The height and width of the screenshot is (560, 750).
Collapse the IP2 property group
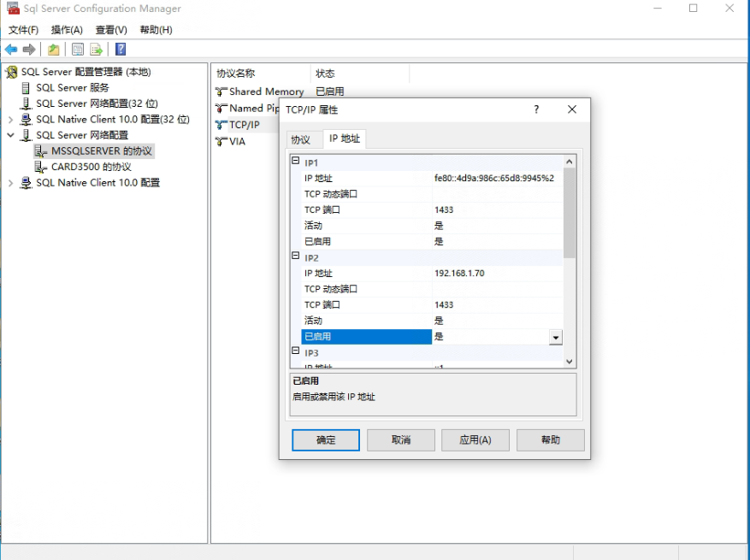(x=296, y=256)
